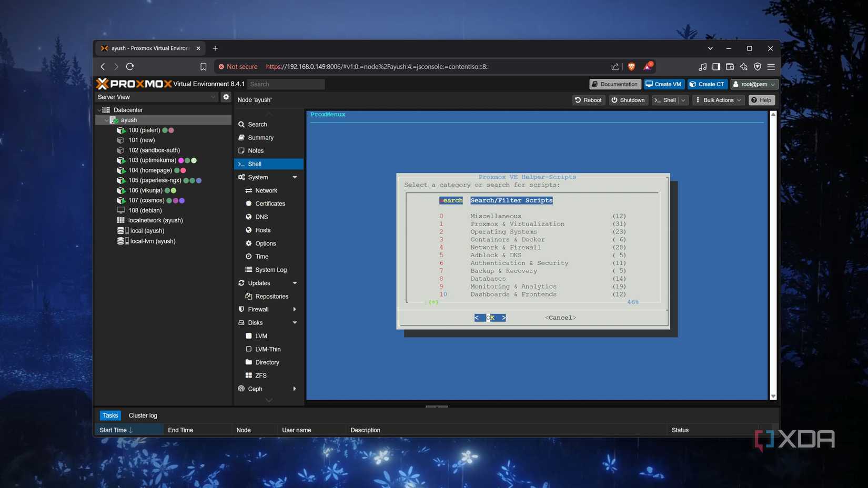Image resolution: width=868 pixels, height=488 pixels.
Task: Expand the Firewall section
Action: pos(295,309)
